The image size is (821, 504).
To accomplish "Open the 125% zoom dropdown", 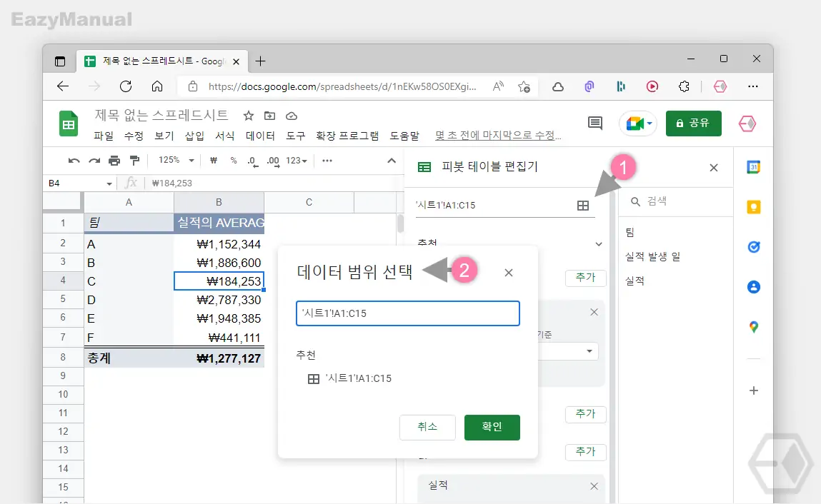I will 176,160.
